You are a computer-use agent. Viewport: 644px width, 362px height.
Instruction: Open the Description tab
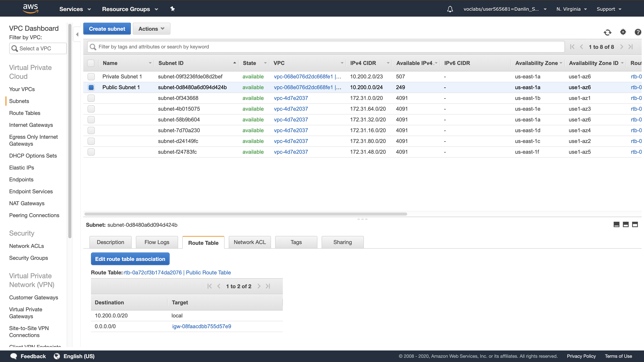[110, 242]
